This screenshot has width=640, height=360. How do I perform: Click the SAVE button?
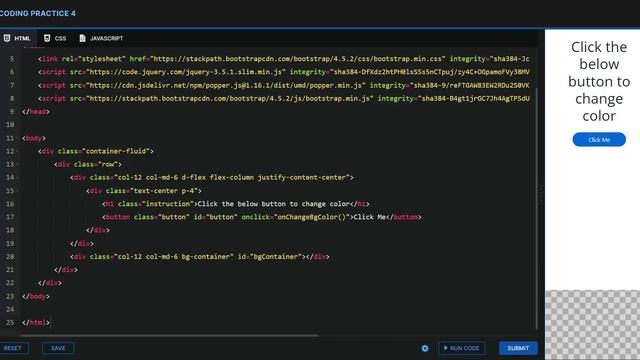[58, 348]
